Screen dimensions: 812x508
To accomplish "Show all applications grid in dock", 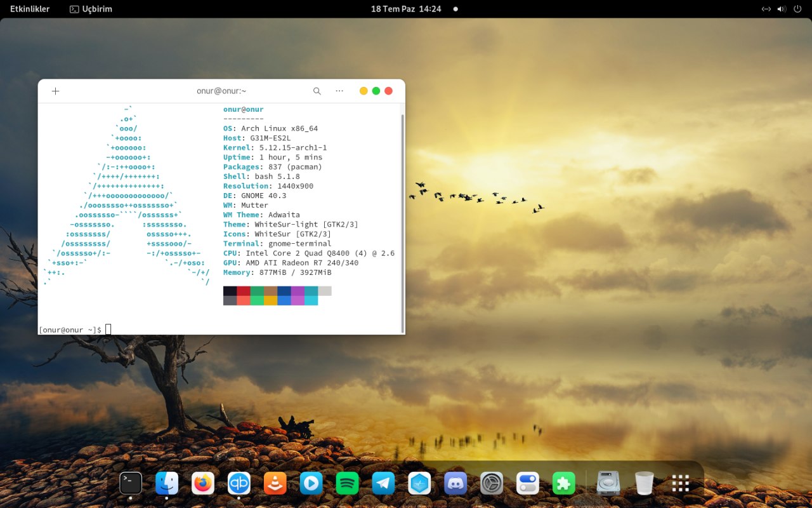I will coord(681,483).
